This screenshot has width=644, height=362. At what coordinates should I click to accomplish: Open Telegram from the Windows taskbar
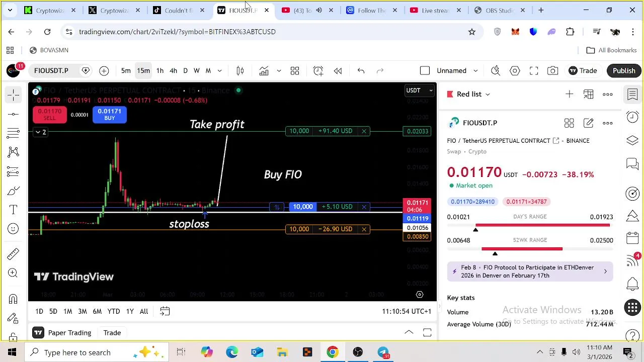(x=383, y=352)
